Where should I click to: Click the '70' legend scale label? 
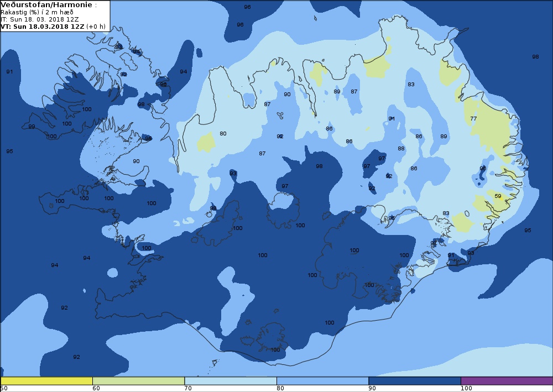(x=188, y=389)
